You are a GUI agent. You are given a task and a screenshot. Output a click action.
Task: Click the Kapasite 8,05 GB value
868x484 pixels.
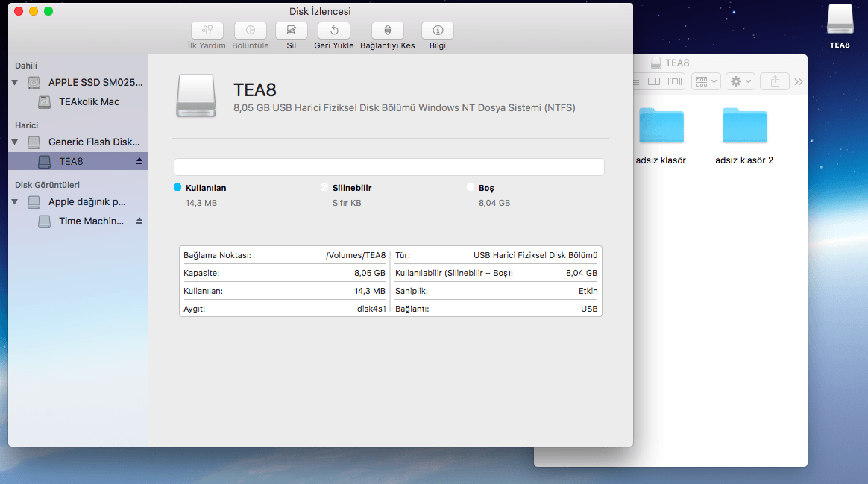click(370, 273)
